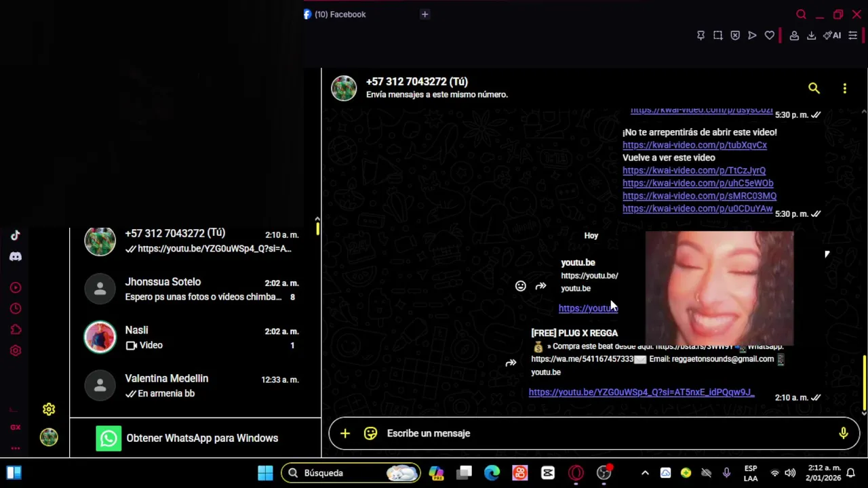Open kwai-video.com/p/tubXqvCx link
Screen dimensions: 868x488
(694, 145)
